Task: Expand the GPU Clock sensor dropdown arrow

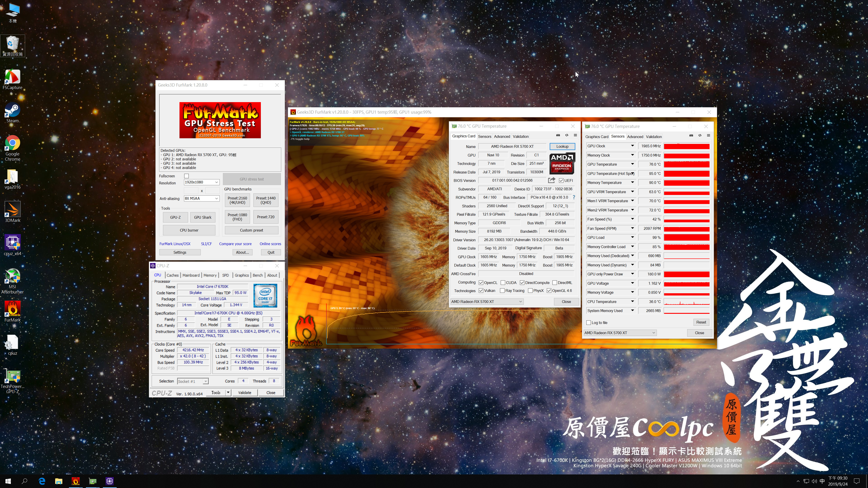Action: coord(632,146)
